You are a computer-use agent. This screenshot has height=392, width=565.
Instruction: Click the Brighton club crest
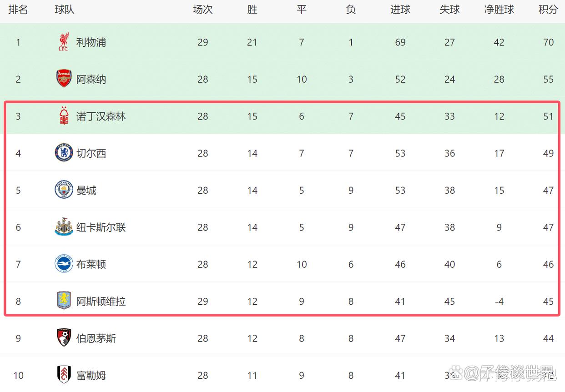pyautogui.click(x=64, y=264)
